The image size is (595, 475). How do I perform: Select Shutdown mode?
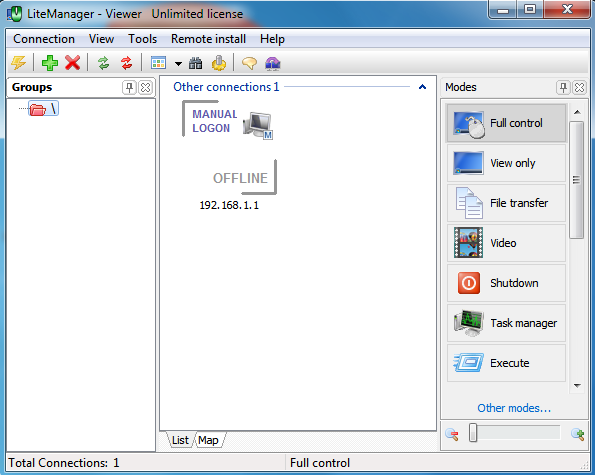pos(507,283)
